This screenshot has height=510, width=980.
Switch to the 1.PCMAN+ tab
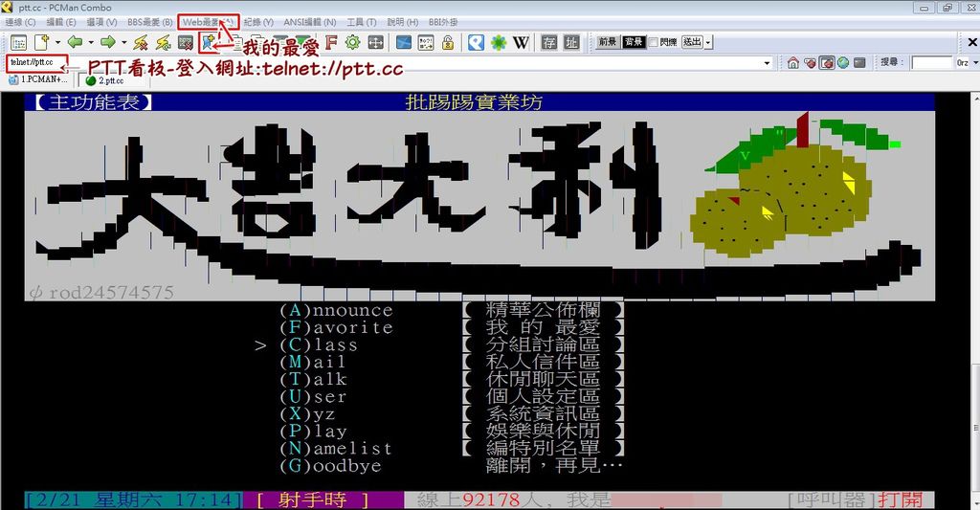point(38,80)
